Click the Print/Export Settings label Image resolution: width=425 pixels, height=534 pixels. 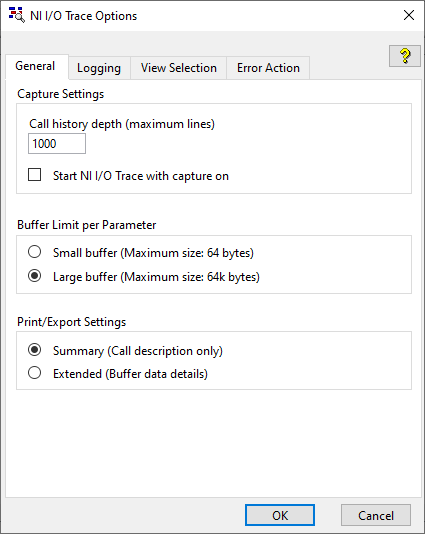72,322
